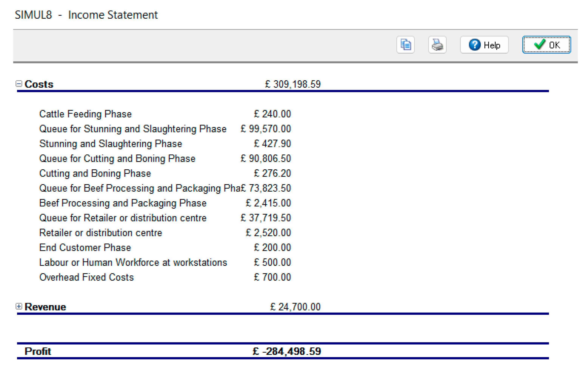Click the printer icon
The height and width of the screenshot is (369, 588).
[437, 45]
